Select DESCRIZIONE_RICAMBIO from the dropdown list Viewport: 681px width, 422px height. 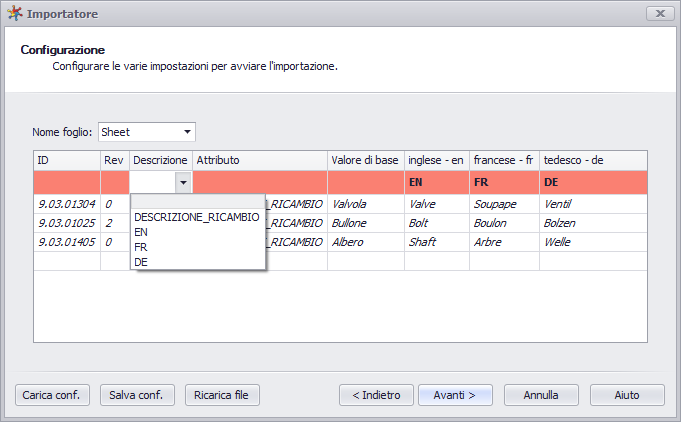click(x=197, y=217)
